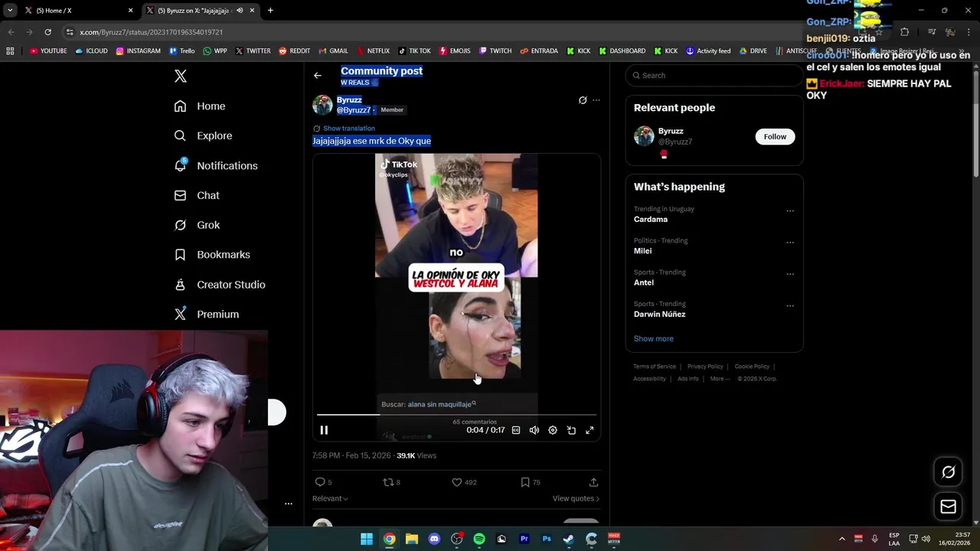980x551 pixels.
Task: Click the Grok icon on the post
Action: [x=583, y=100]
